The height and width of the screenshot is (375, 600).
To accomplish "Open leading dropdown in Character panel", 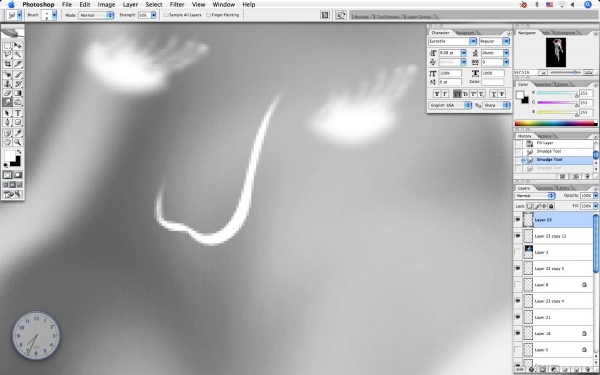I will (x=506, y=53).
